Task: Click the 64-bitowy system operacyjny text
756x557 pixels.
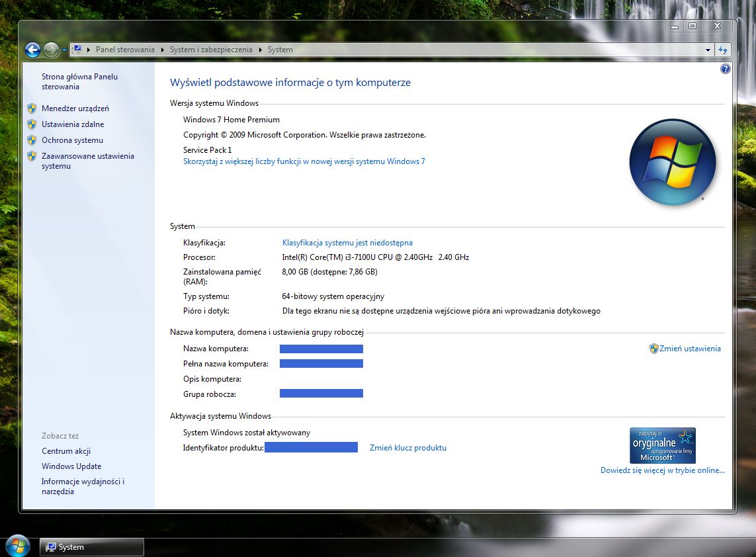Action: pos(333,296)
